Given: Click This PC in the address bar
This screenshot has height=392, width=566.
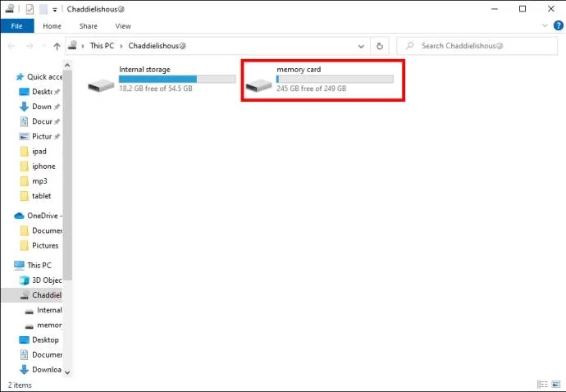Looking at the screenshot, I should tap(102, 46).
